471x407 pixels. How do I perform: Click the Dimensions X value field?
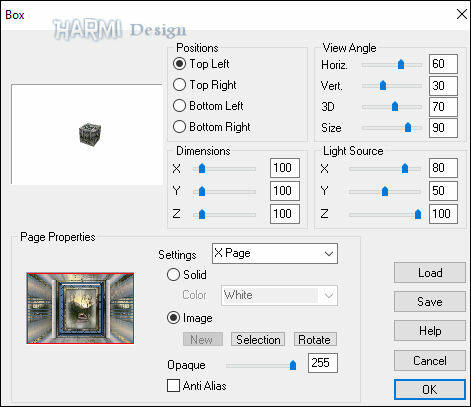(x=285, y=168)
